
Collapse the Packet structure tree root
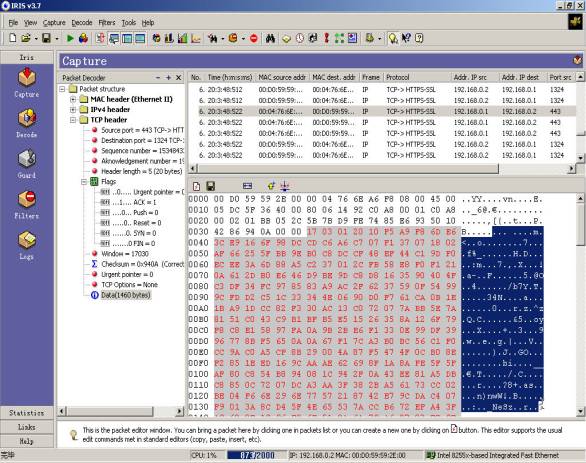pyautogui.click(x=62, y=89)
